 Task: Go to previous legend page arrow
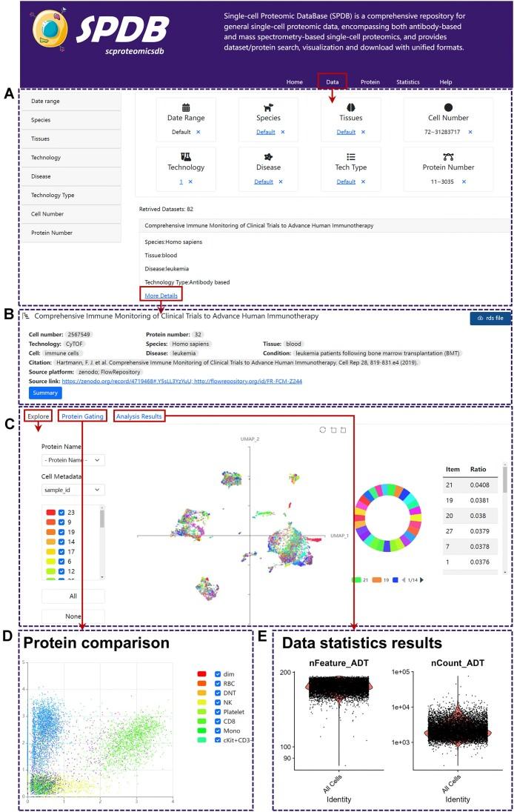[404, 580]
